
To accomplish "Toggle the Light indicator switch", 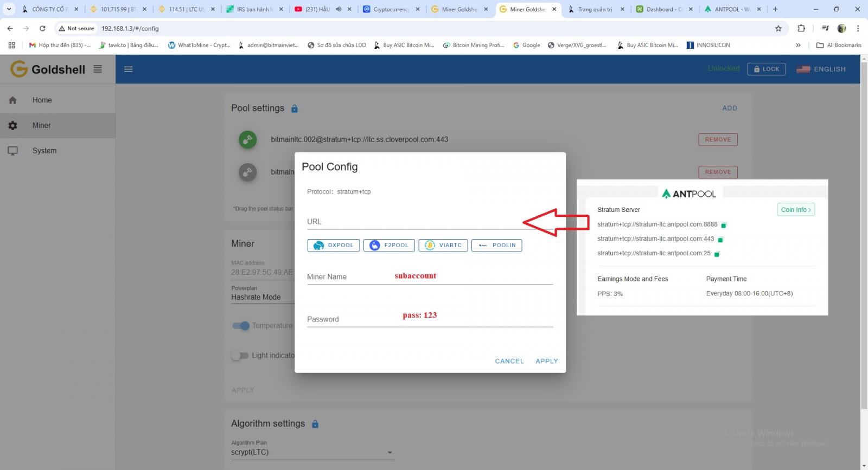I will 240,356.
